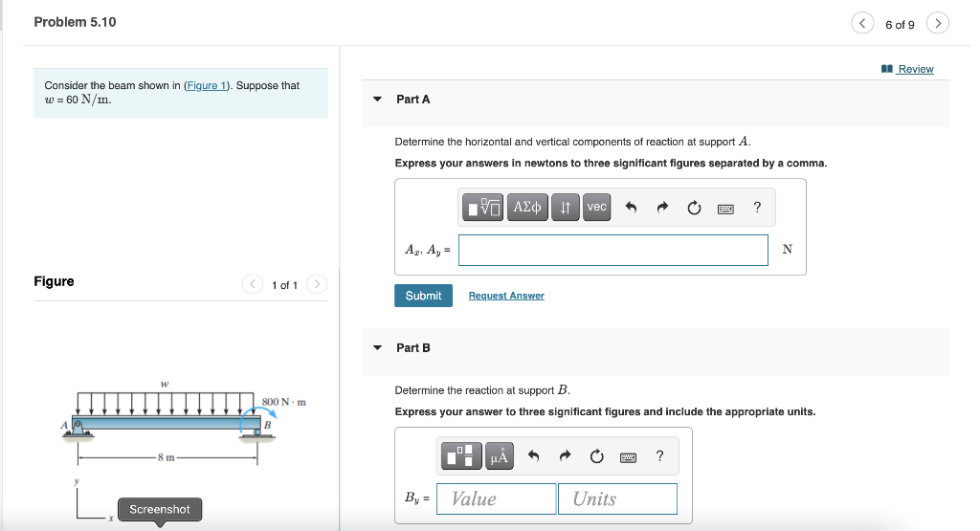Show keyboard shortcuts in Part B
The height and width of the screenshot is (531, 980).
[628, 457]
